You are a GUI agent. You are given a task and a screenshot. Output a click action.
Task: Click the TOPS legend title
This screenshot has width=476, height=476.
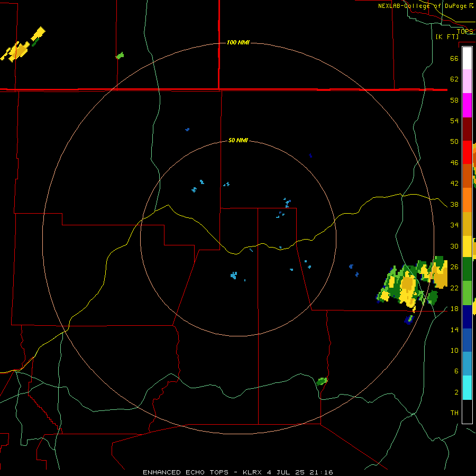tap(465, 31)
